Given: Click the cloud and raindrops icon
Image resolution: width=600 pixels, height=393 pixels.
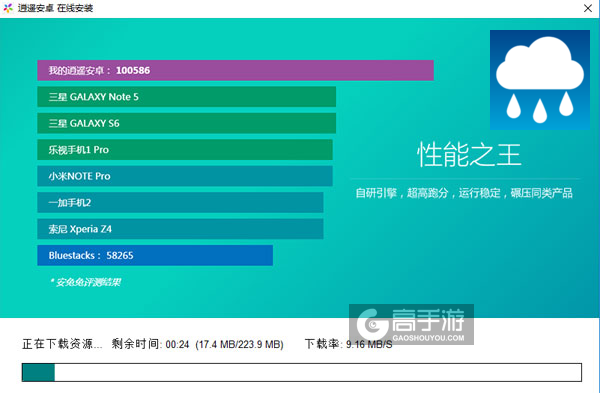Looking at the screenshot, I should (x=540, y=80).
